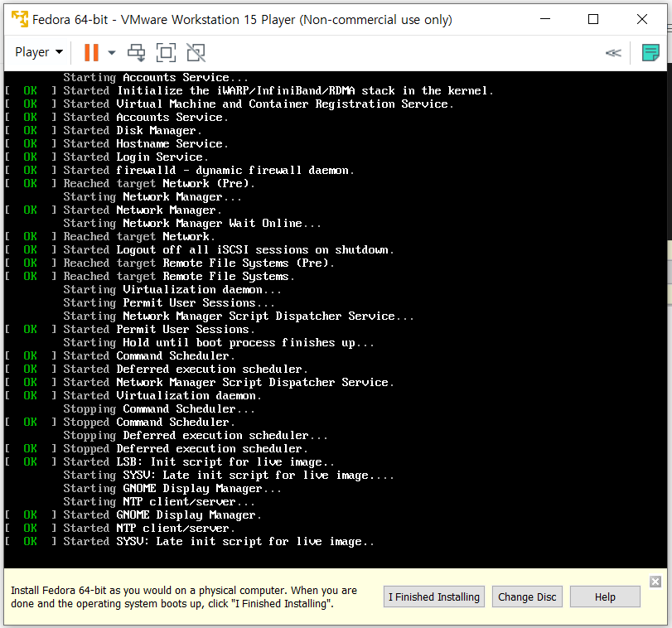672x628 pixels.
Task: Enter full screen mode
Action: tap(166, 53)
